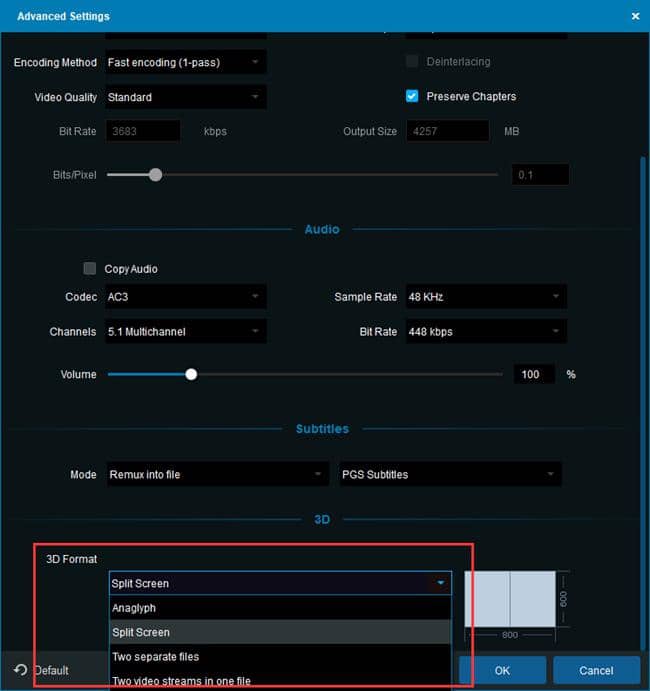Uncheck the Preserve Chapters checkbox
The width and height of the screenshot is (650, 691).
click(412, 96)
